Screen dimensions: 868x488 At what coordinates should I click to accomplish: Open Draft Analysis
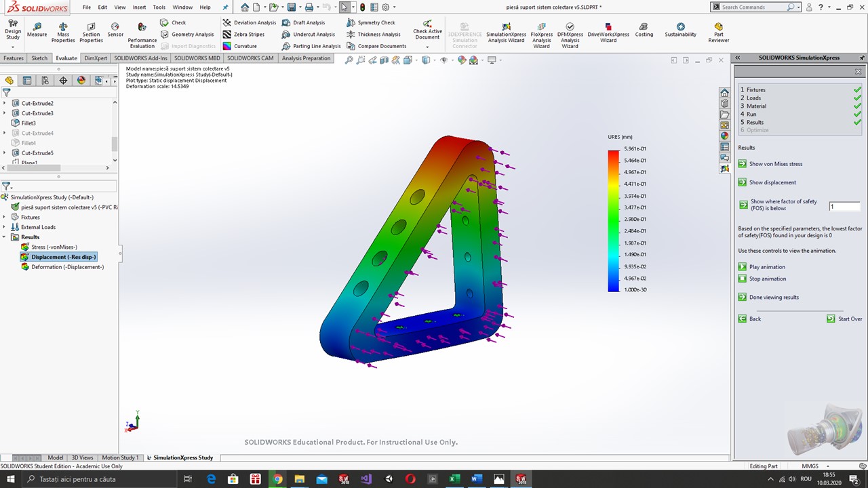click(304, 22)
